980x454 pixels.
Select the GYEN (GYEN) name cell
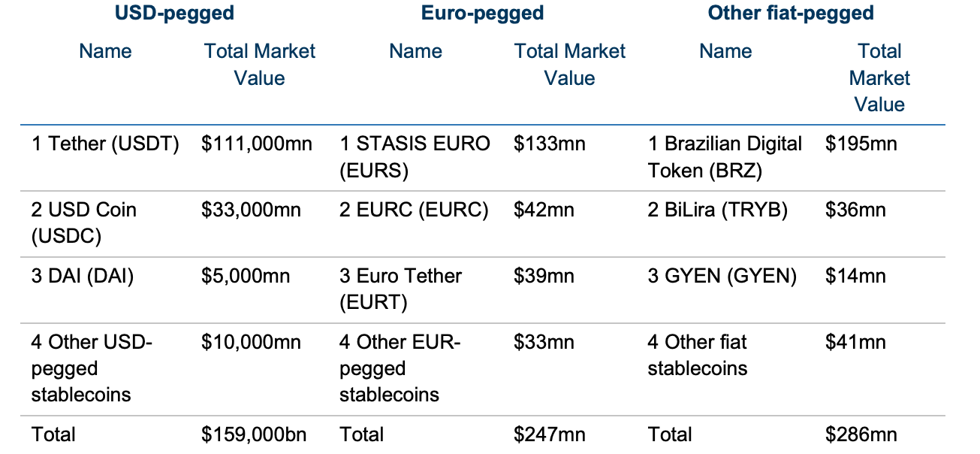(722, 276)
